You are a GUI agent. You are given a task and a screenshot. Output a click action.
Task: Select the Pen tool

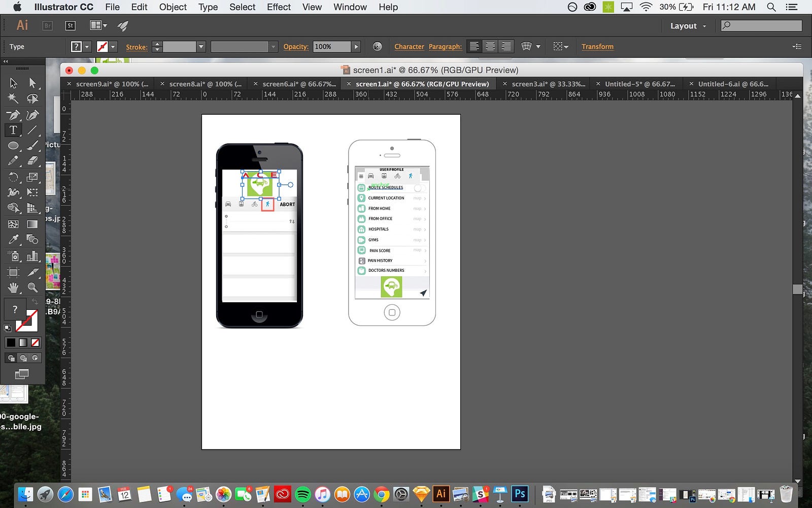tap(13, 115)
